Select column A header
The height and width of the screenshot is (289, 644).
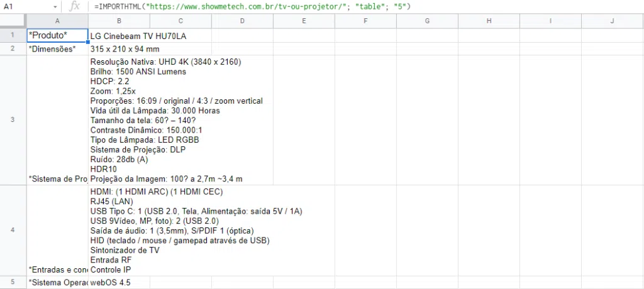(57, 21)
